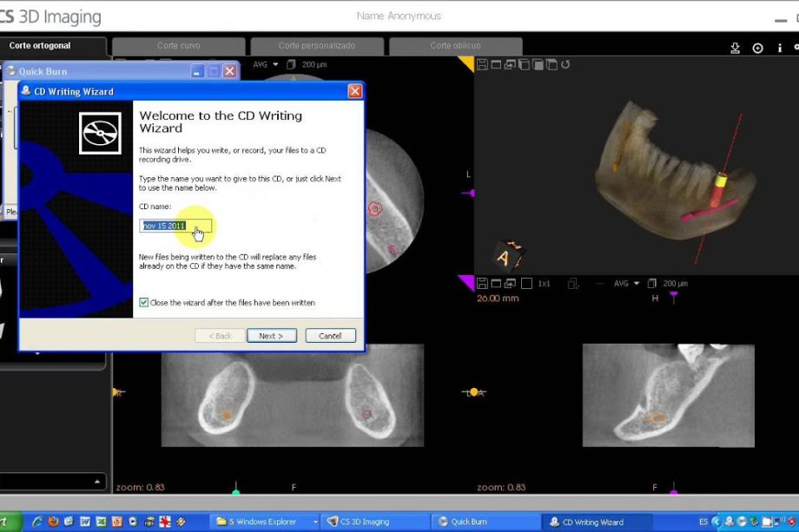Click the 'zoom: 0.83' label in coronal view

coord(140,487)
